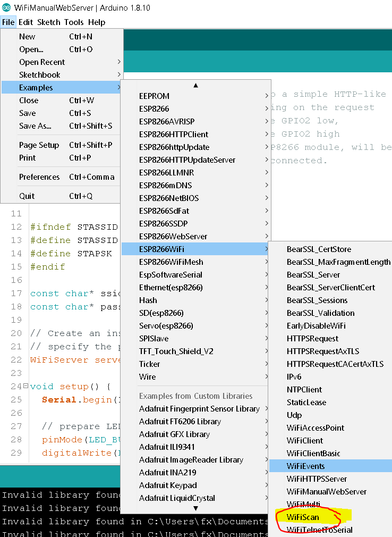Expand the ESP8266 examples entry
The height and width of the screenshot is (537, 392).
coord(195,108)
